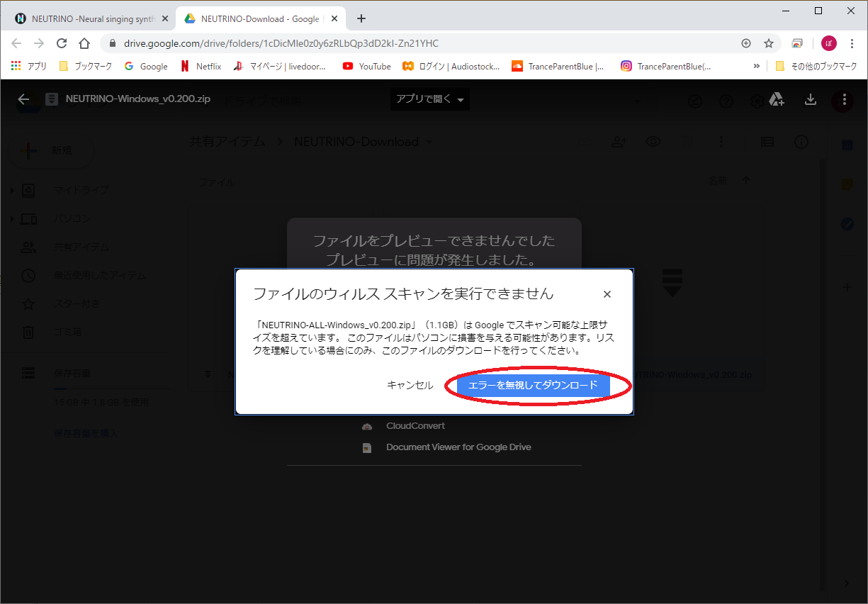868x604 pixels.
Task: Click the zoom icon in the address bar
Action: click(x=746, y=43)
